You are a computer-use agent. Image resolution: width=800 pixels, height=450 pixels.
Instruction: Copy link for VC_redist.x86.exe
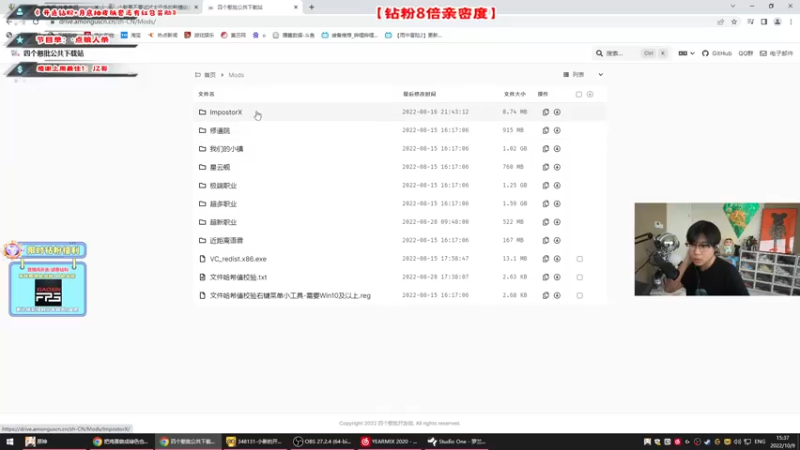tap(545, 259)
